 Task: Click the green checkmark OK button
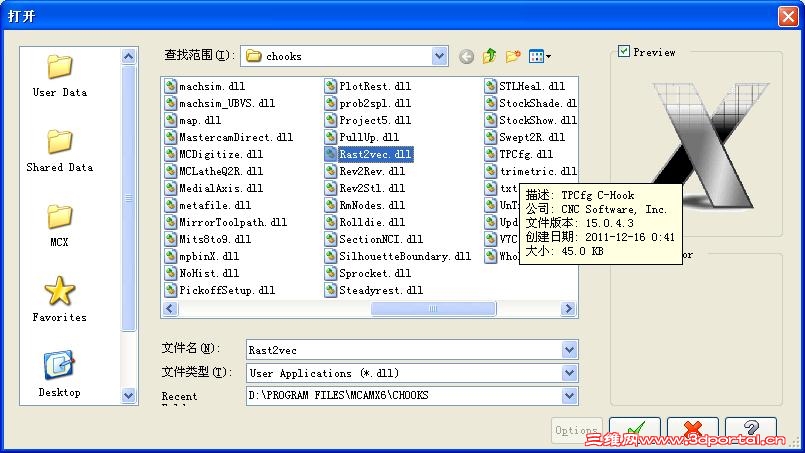[x=635, y=428]
